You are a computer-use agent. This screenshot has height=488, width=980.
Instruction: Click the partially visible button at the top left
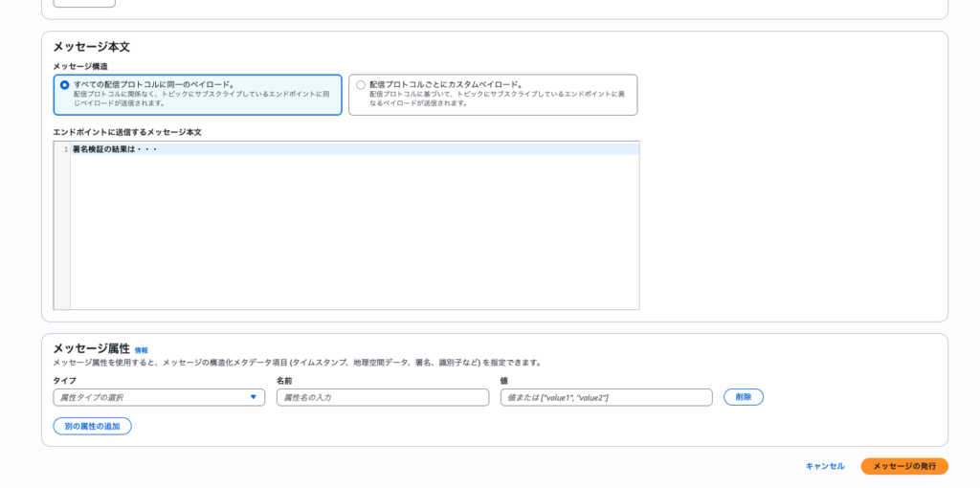coord(83,3)
